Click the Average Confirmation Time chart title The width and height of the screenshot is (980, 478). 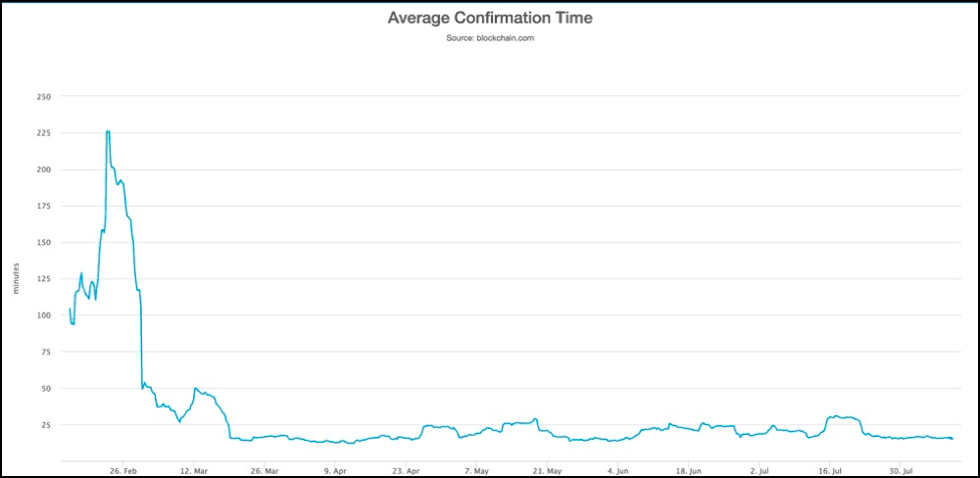tap(489, 19)
